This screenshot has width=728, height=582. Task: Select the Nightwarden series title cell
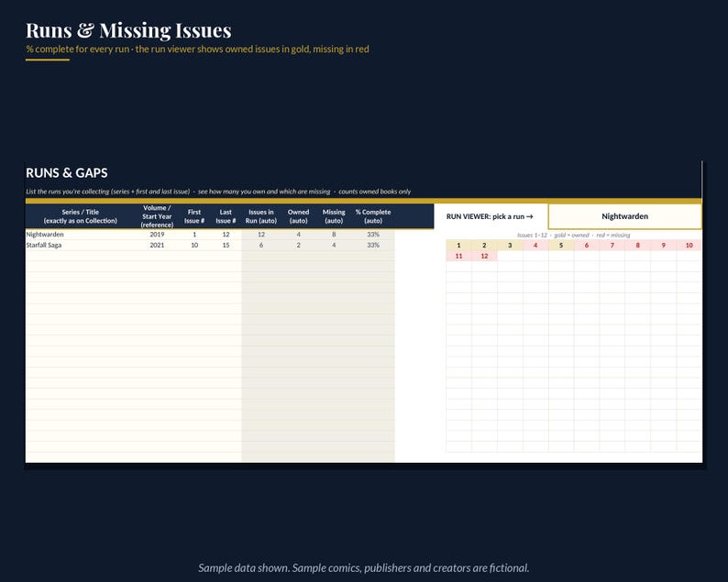pos(80,235)
